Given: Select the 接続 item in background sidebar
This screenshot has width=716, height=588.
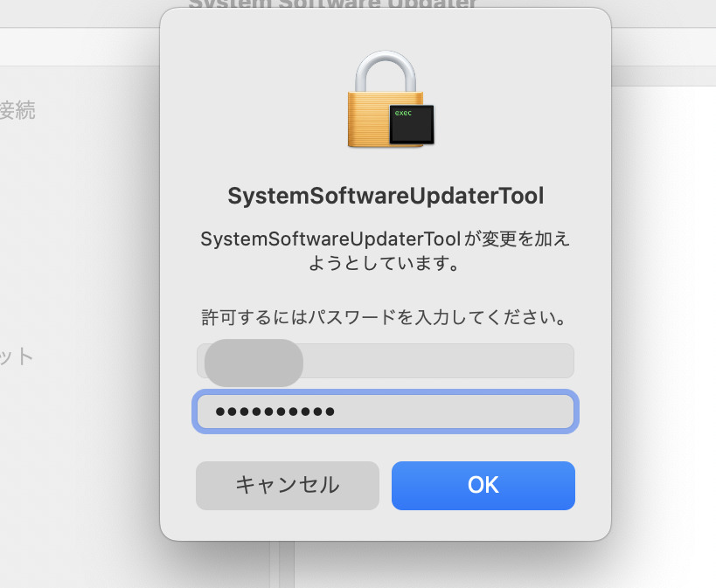Looking at the screenshot, I should (17, 111).
